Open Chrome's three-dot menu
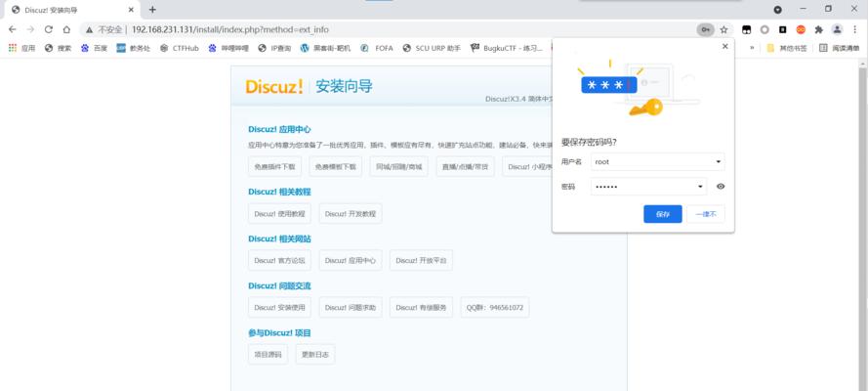Image resolution: width=868 pixels, height=391 pixels. [855, 29]
